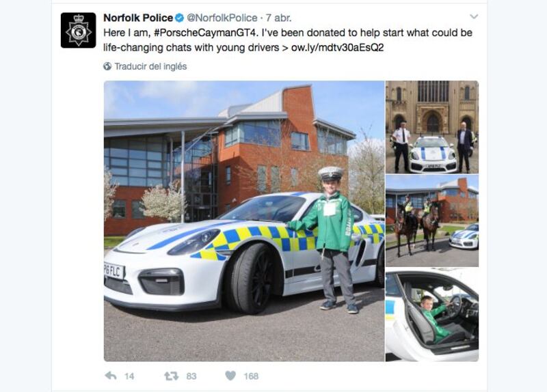
Task: Click Traducir del inglés
Action: tap(150, 66)
